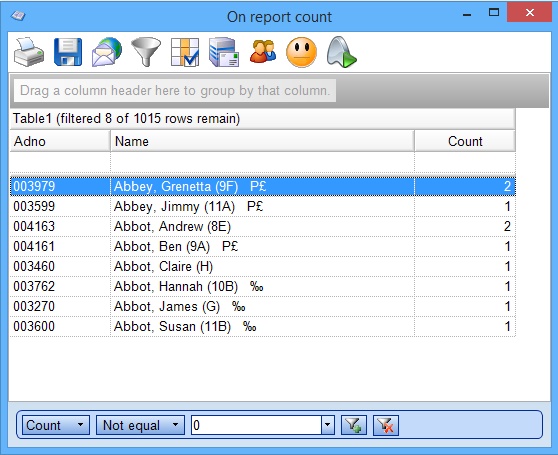Sort by the Adno column header

[x=60, y=141]
